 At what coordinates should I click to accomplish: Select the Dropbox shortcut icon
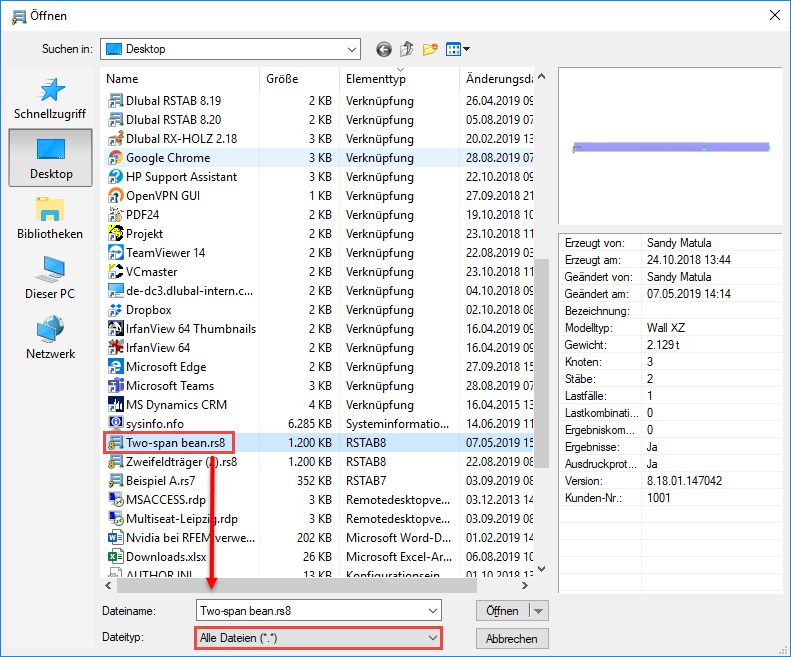116,310
